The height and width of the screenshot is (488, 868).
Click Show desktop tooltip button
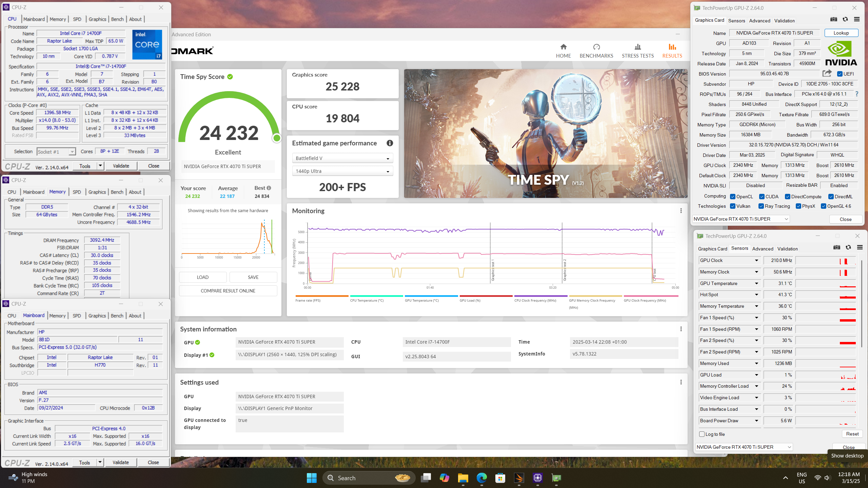pos(847,456)
